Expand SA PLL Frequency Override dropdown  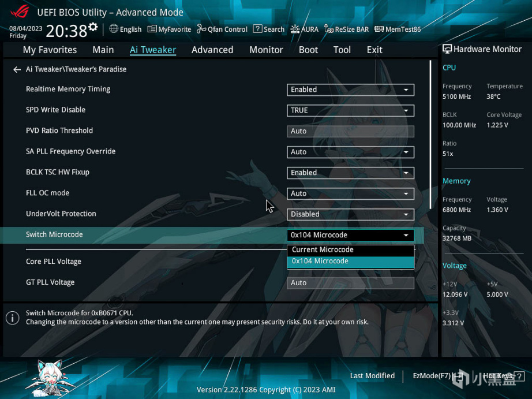coord(350,152)
